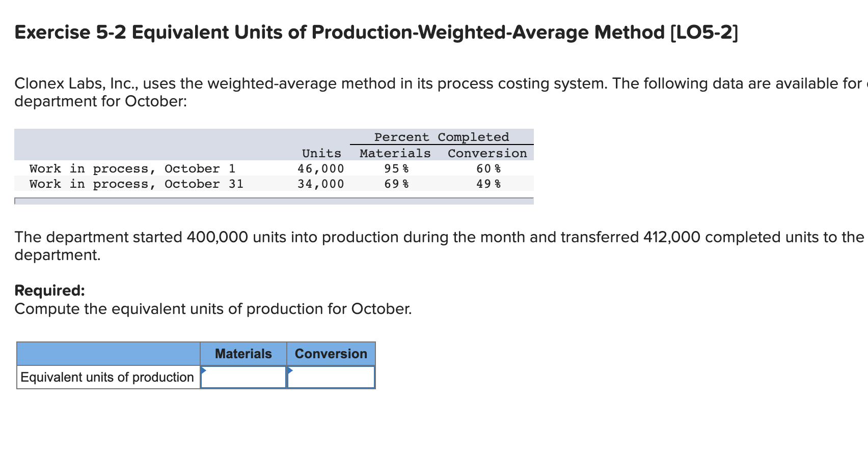This screenshot has width=868, height=460.
Task: Click the 49% conversion value
Action: tap(489, 184)
